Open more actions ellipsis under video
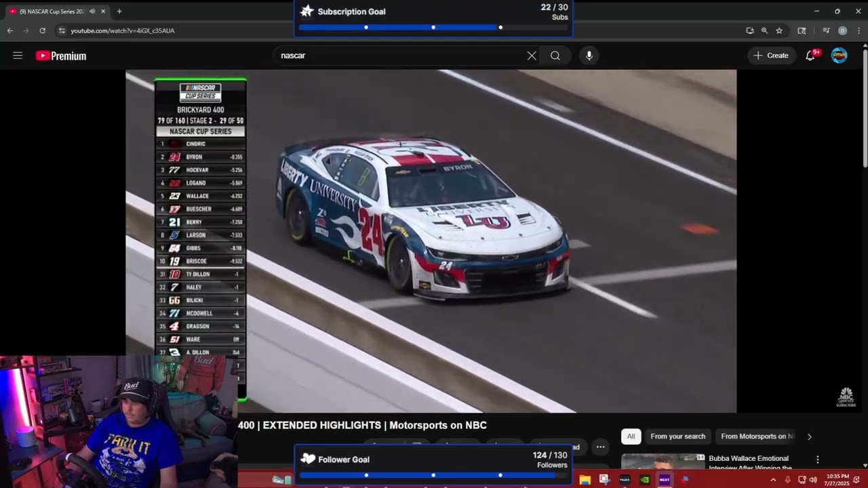 600,447
